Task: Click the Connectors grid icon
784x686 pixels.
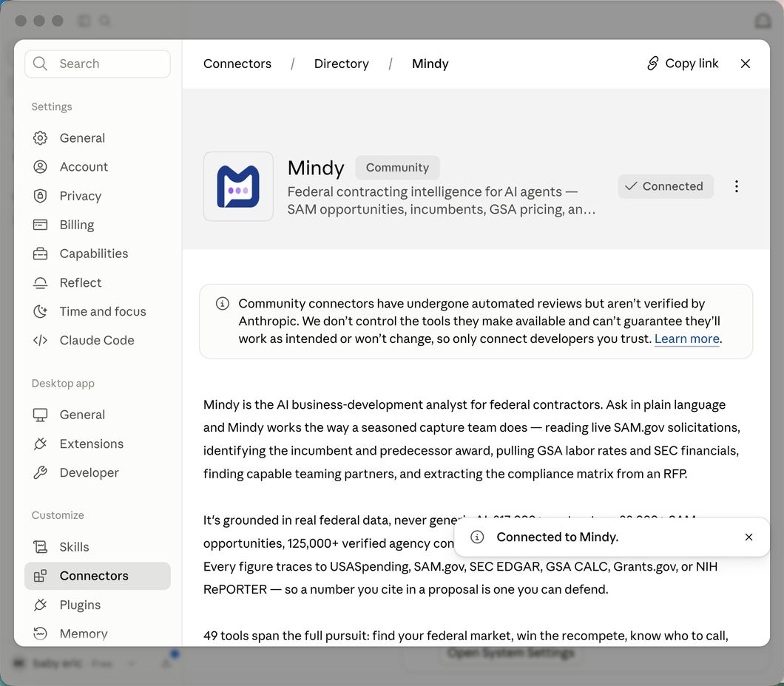Action: (40, 576)
